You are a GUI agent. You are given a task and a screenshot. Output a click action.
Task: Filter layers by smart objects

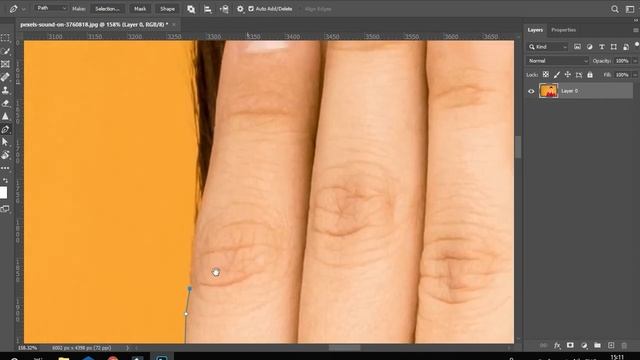pos(626,47)
